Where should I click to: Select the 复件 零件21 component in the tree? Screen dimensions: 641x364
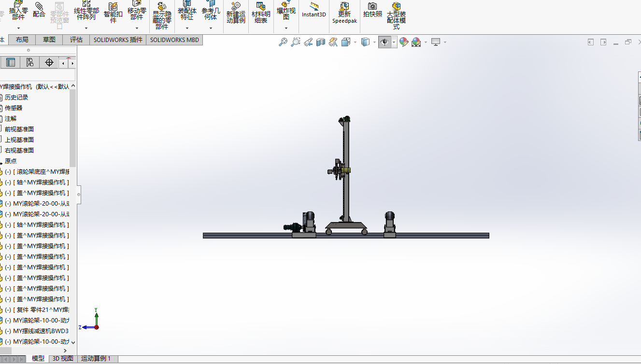click(x=37, y=310)
